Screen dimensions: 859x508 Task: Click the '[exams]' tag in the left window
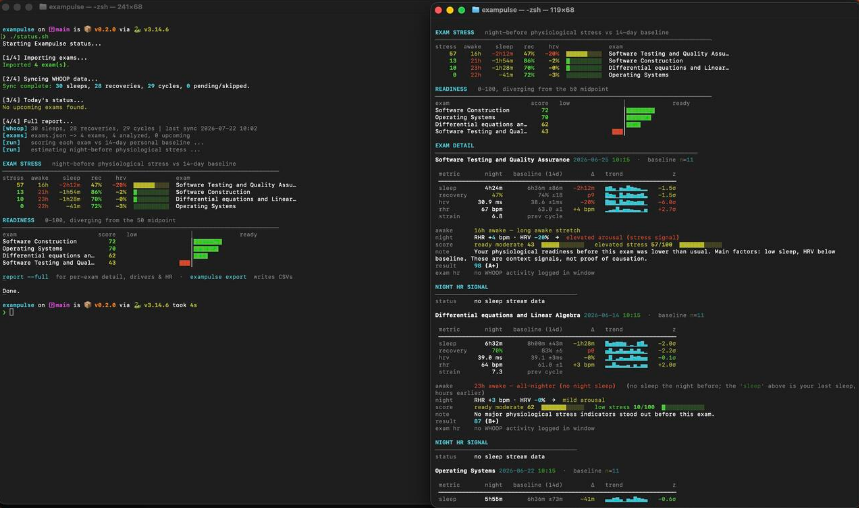click(x=15, y=136)
